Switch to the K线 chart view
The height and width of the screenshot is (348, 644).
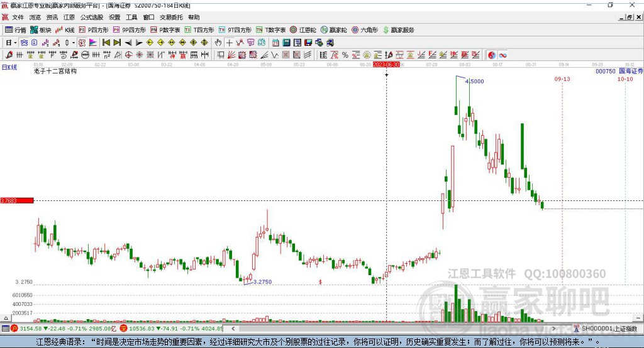click(x=65, y=30)
